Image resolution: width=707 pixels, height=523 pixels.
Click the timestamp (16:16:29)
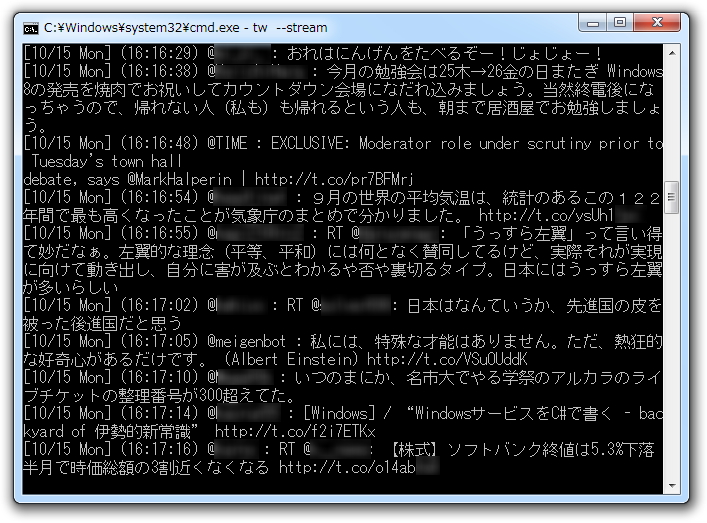click(x=159, y=53)
